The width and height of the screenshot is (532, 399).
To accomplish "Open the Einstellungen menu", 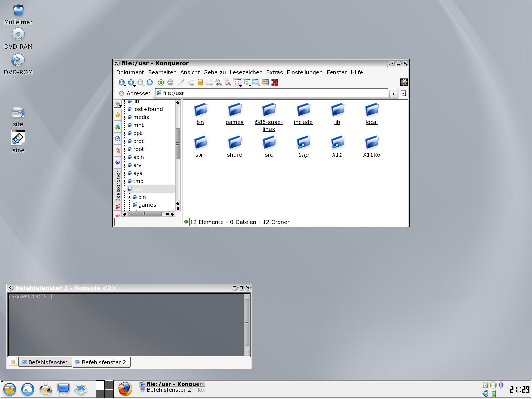I will [305, 72].
